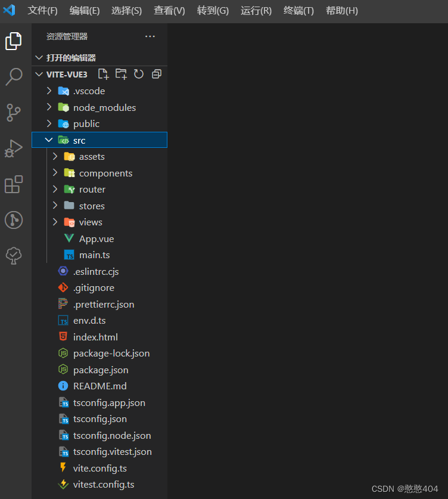Select the App.vue file

95,238
